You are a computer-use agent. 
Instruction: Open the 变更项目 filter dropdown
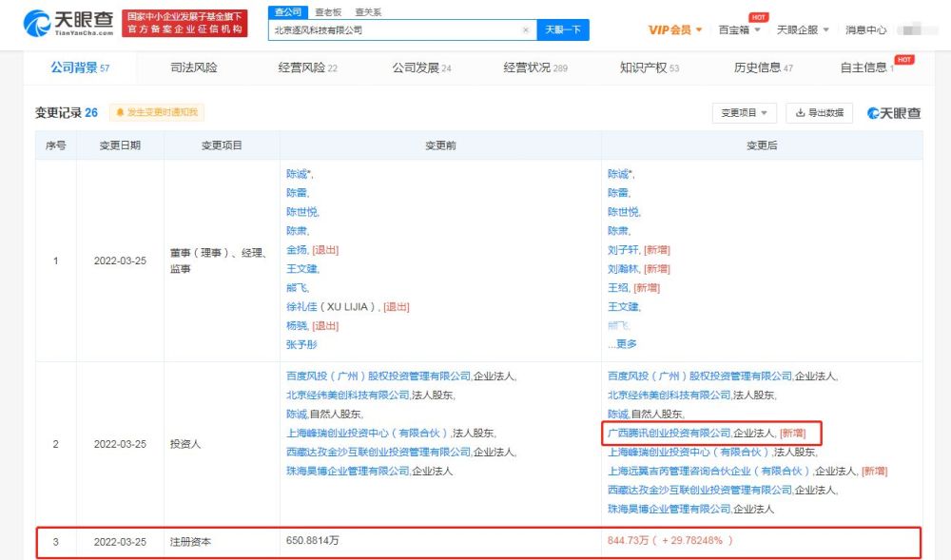point(744,113)
